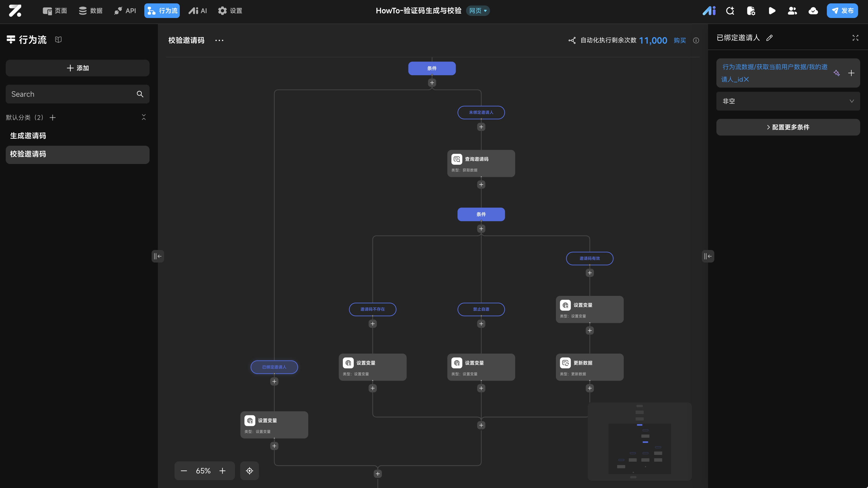Click the preview play icon in top bar
The height and width of the screenshot is (488, 868).
point(772,11)
